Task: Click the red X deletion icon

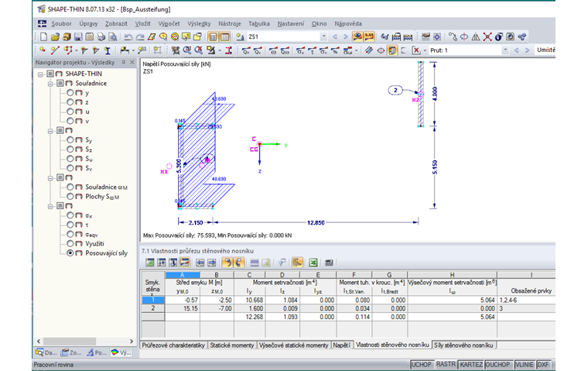Action: pyautogui.click(x=416, y=50)
